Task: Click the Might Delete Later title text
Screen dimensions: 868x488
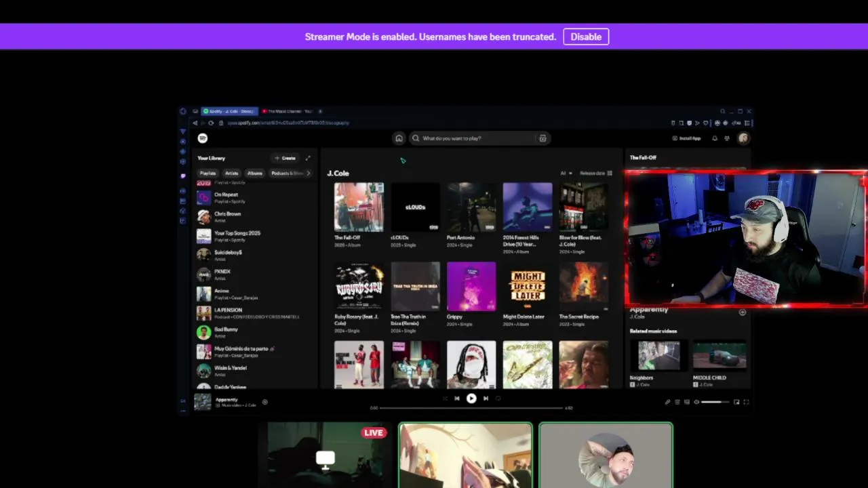Action: 524,317
